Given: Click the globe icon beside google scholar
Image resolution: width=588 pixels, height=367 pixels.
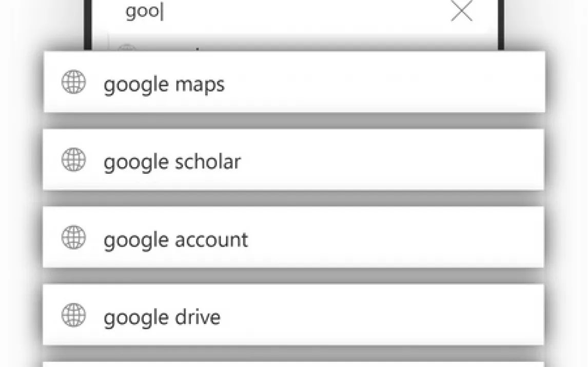Looking at the screenshot, I should tap(74, 159).
